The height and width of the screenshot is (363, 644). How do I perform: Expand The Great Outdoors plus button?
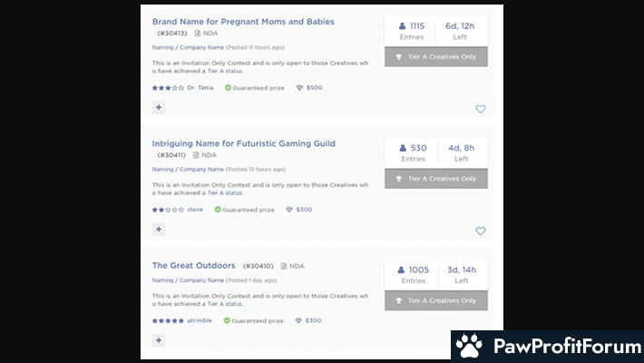pos(159,340)
